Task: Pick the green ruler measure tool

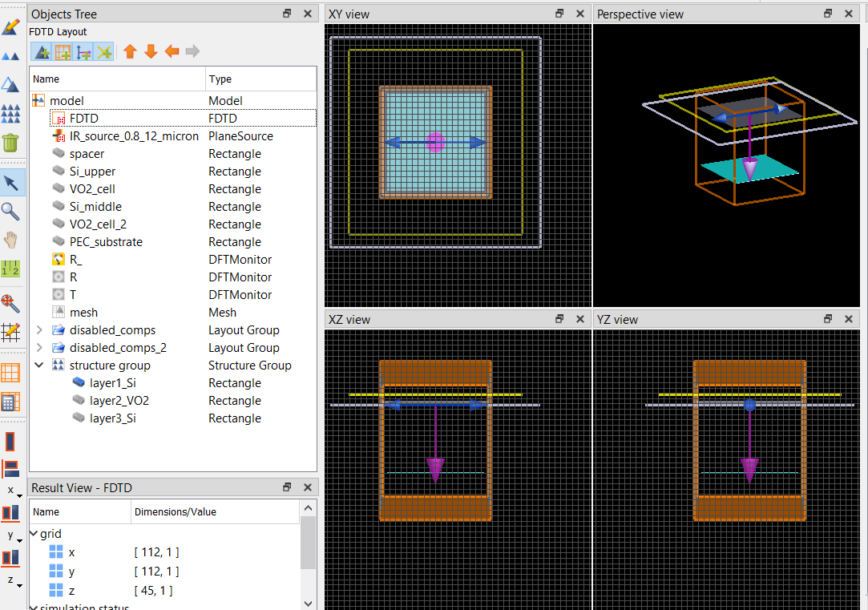Action: click(10, 269)
